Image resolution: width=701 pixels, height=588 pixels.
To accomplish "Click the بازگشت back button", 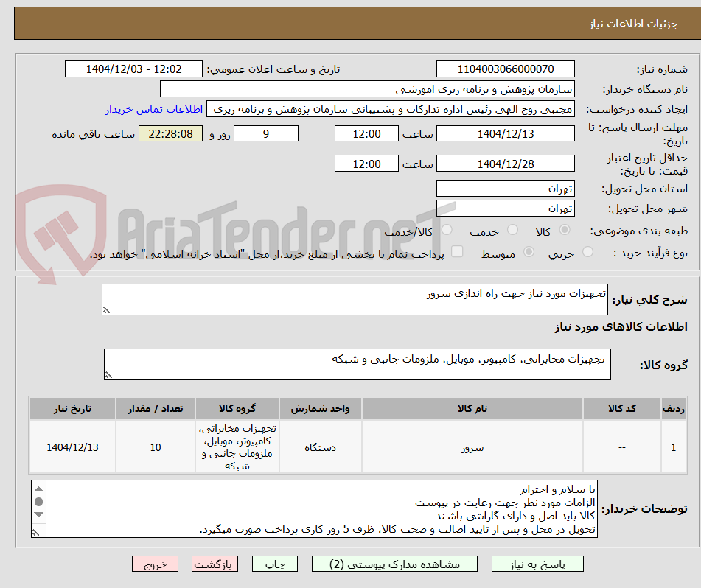I will 215,564.
